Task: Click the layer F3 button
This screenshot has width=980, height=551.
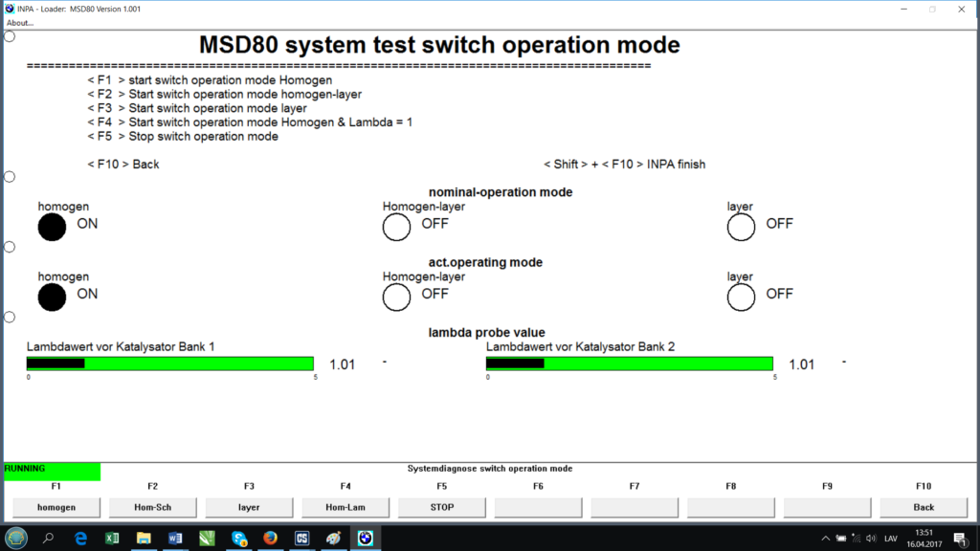Action: coord(249,507)
